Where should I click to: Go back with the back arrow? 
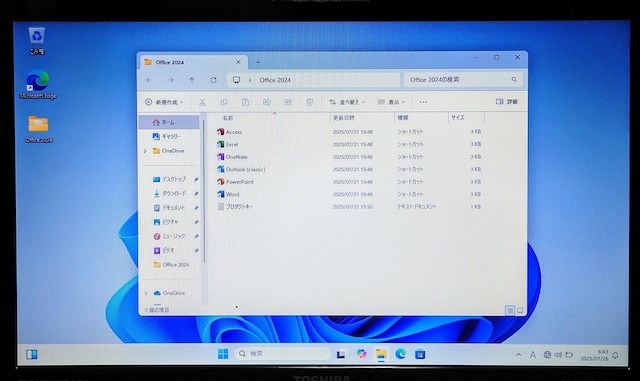[149, 80]
